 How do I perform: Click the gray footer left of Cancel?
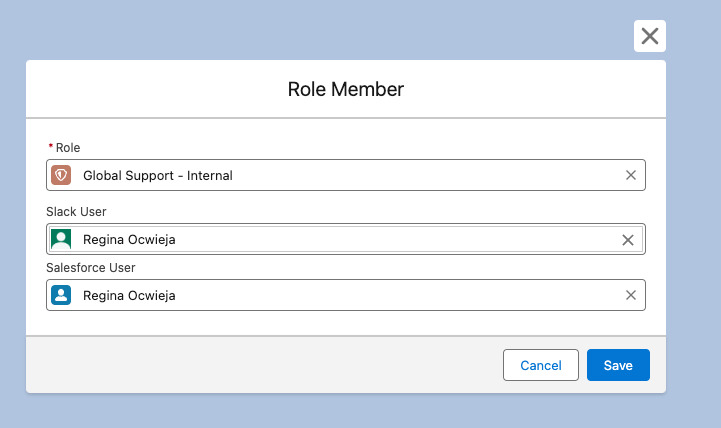262,365
